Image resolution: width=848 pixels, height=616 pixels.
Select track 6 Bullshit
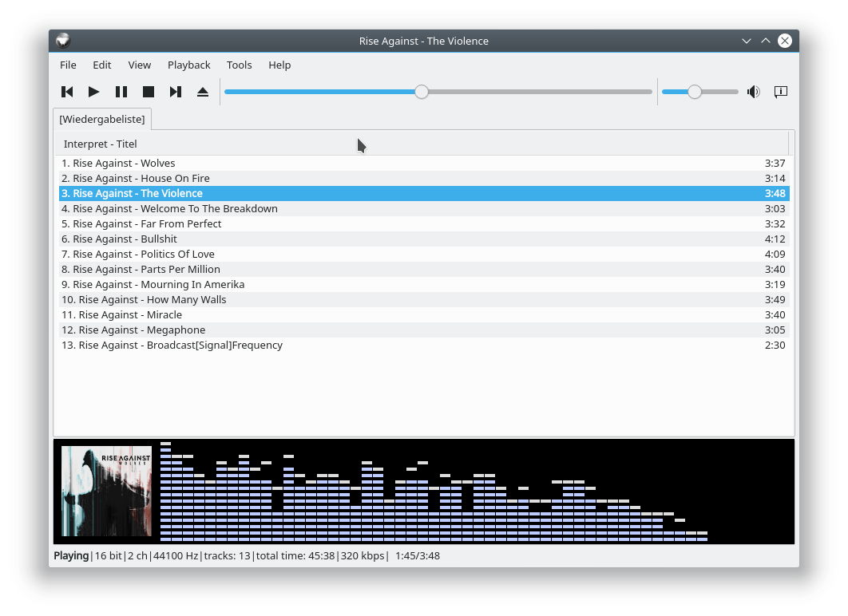click(424, 239)
